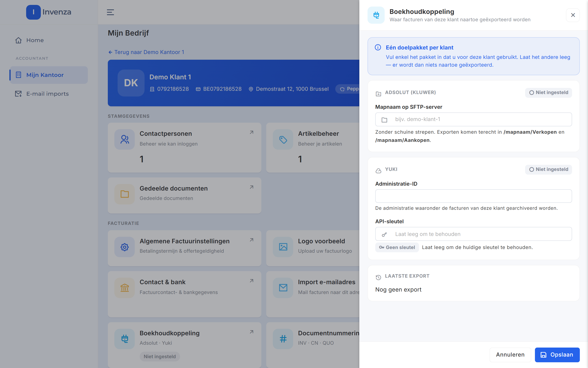
Task: Click the Artikelbeheer tag icon
Action: pyautogui.click(x=283, y=139)
